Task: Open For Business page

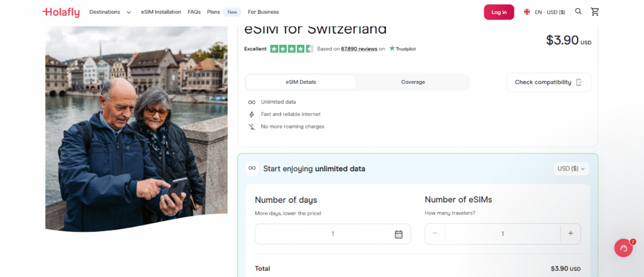Action: 264,12
